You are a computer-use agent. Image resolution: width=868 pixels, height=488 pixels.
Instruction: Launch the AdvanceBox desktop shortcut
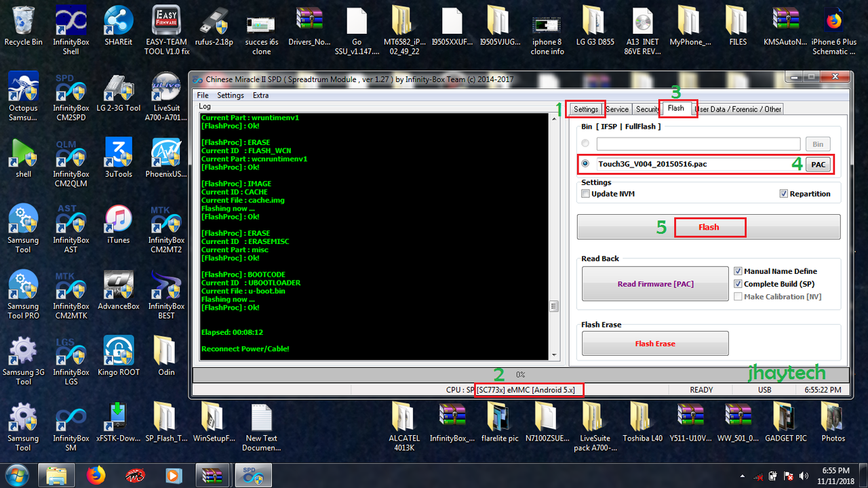[x=119, y=290]
